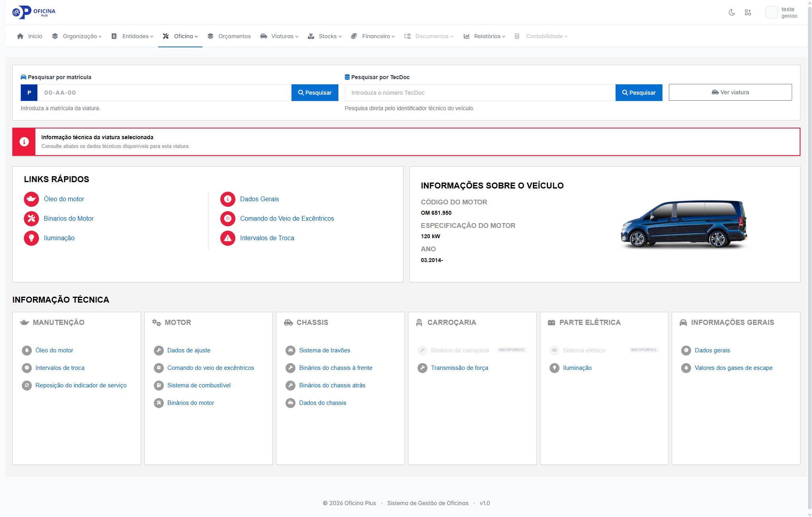Screen dimensions: 812x517
Task: Click engine code value OM 651.950
Action: (x=436, y=213)
